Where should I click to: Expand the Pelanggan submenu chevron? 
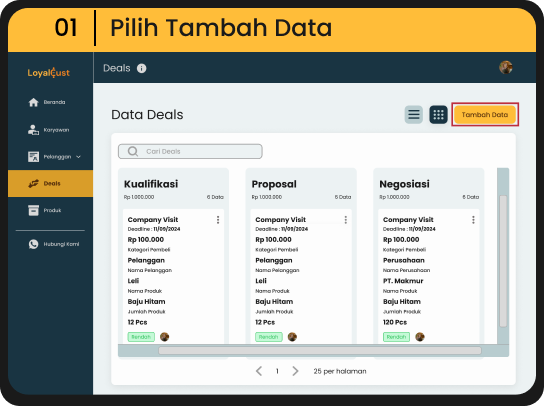[78, 157]
